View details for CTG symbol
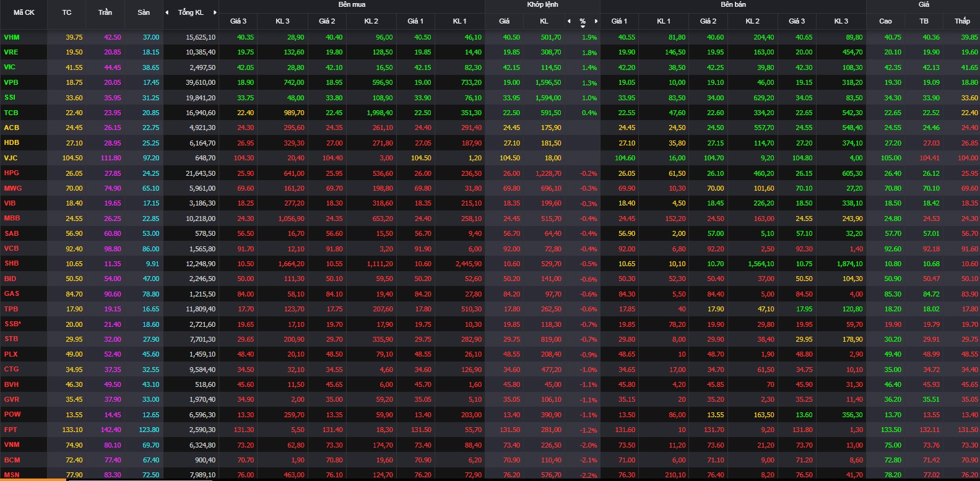The image size is (980, 481). click(11, 369)
